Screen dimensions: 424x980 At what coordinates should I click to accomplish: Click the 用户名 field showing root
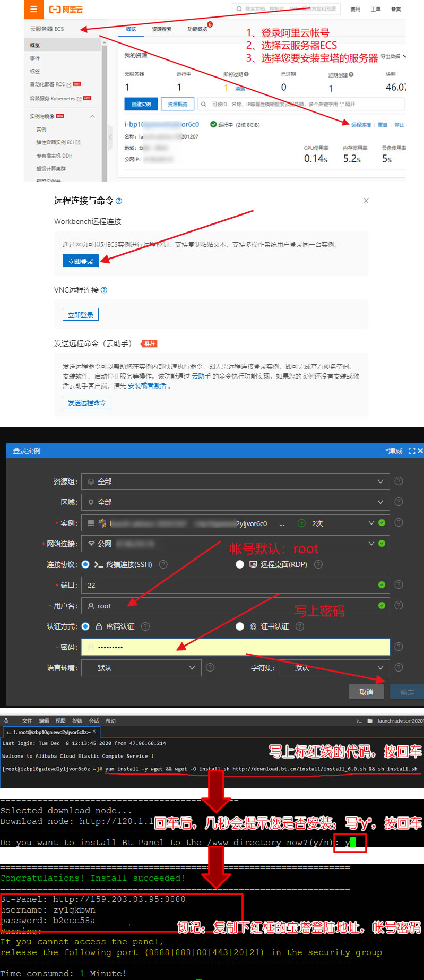tap(236, 606)
